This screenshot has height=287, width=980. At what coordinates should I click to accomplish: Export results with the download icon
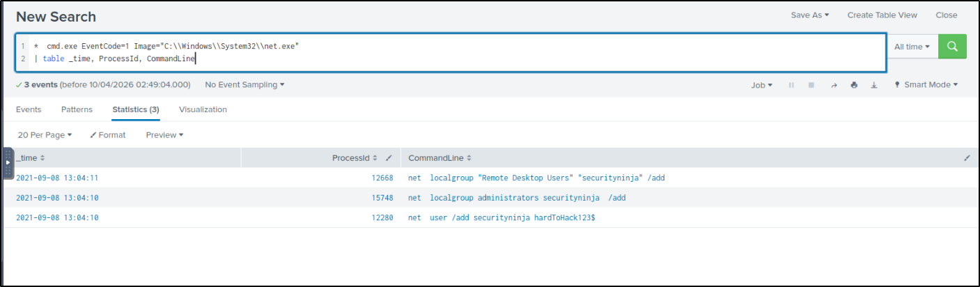(873, 85)
